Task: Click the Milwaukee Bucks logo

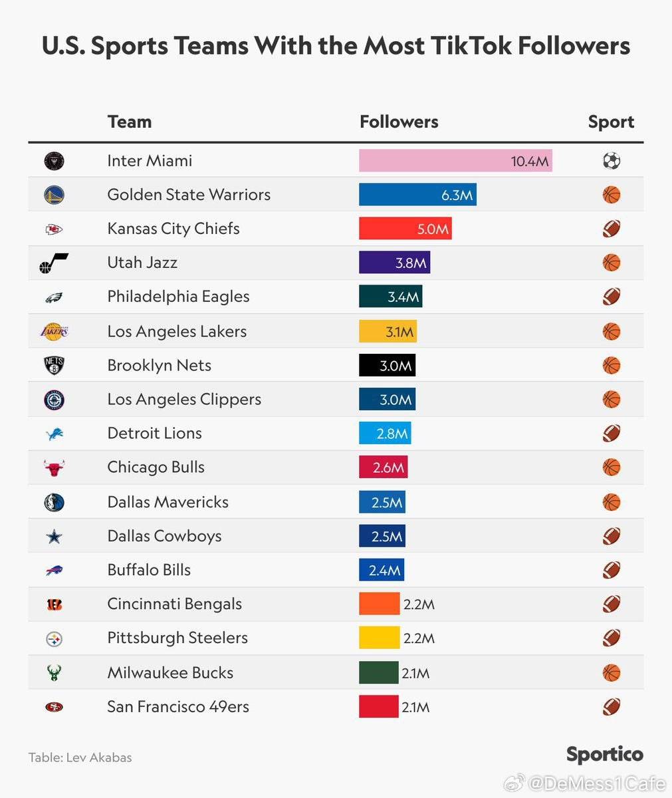Action: click(x=54, y=673)
